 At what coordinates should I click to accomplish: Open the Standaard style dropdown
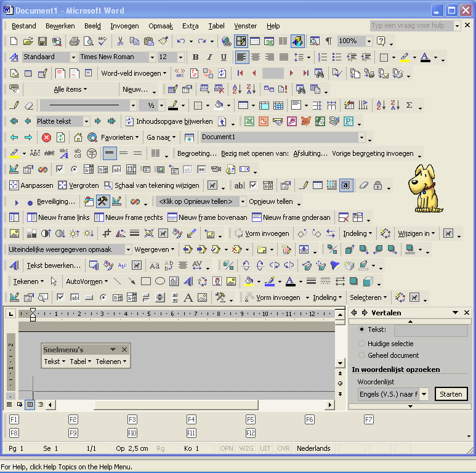73,57
